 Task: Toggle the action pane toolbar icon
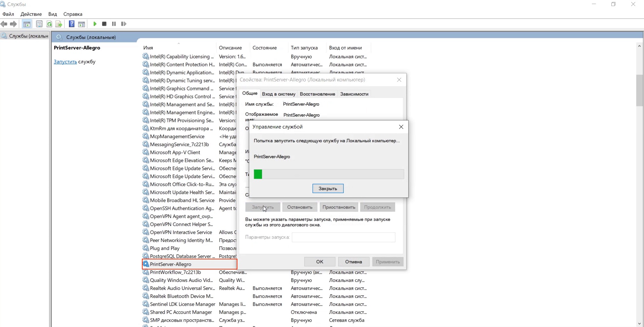81,24
